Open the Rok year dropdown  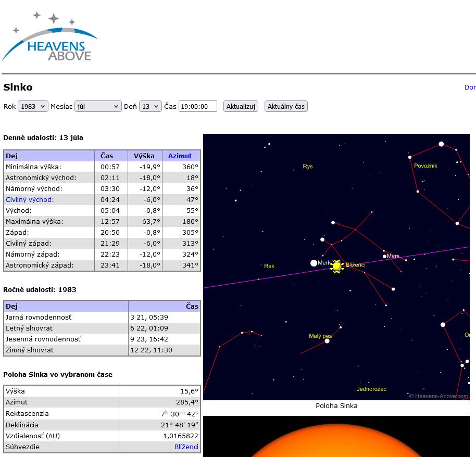coord(33,107)
